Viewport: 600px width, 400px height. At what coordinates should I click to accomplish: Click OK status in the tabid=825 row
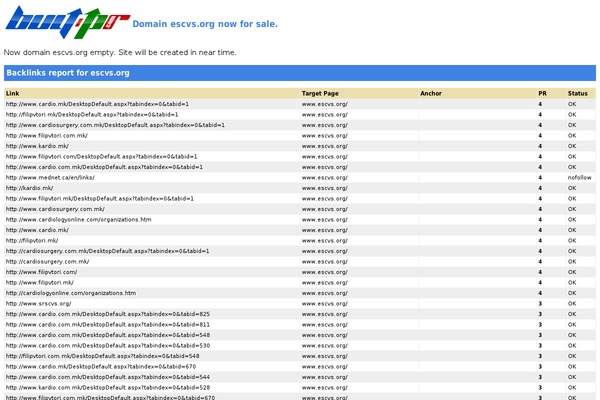click(572, 314)
